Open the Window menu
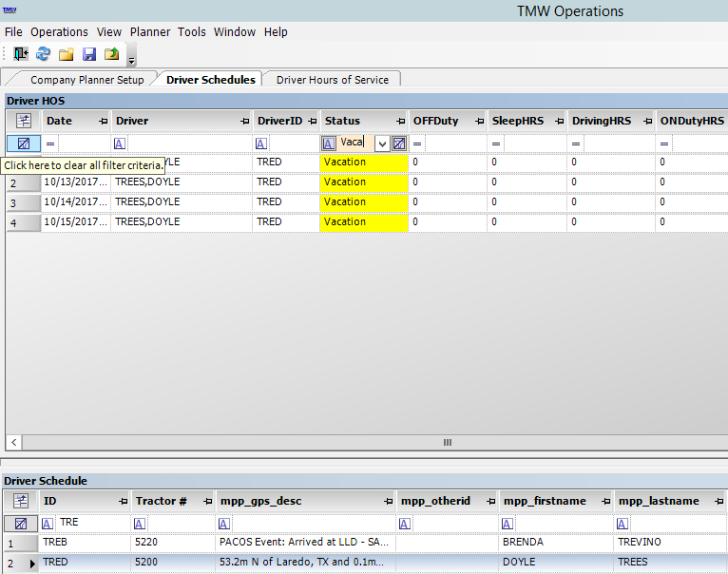 (x=235, y=32)
